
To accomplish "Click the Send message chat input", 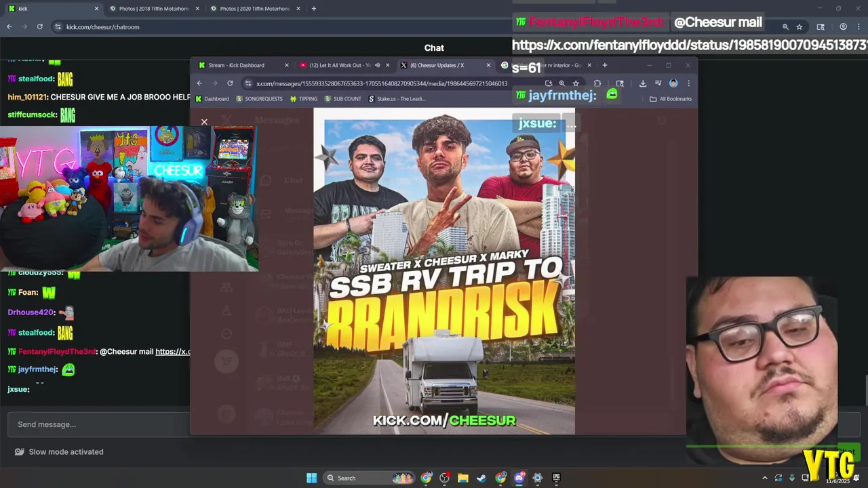I will 99,424.
